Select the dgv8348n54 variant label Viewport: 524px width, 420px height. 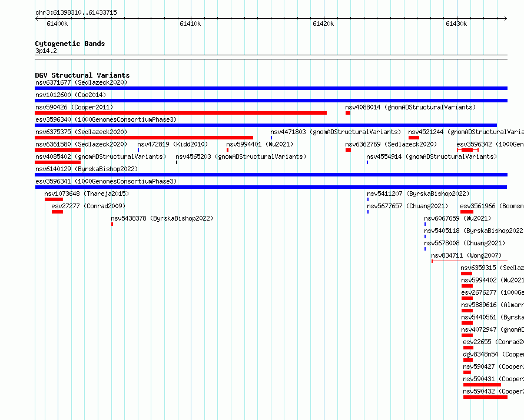pos(493,354)
